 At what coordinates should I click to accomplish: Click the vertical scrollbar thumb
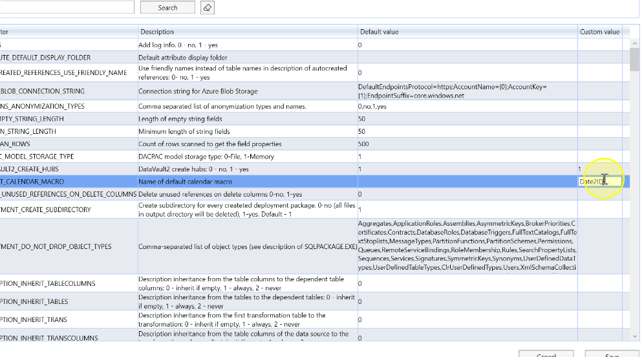click(634, 59)
